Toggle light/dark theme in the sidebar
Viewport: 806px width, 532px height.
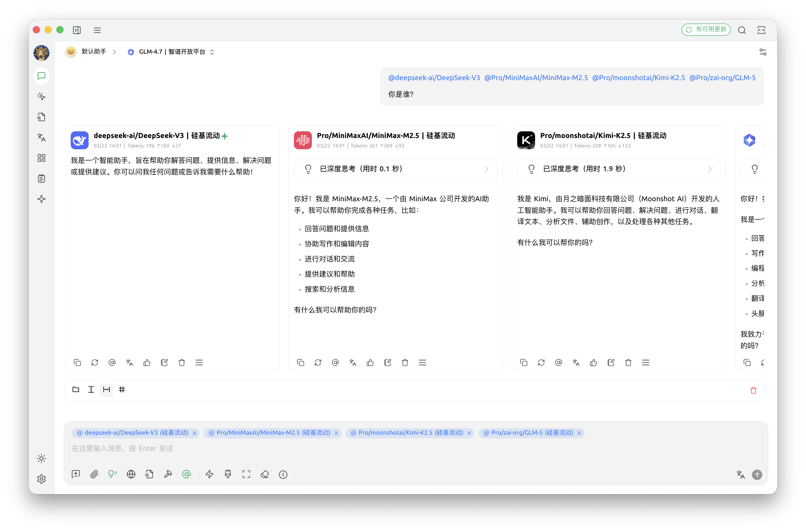point(41,458)
